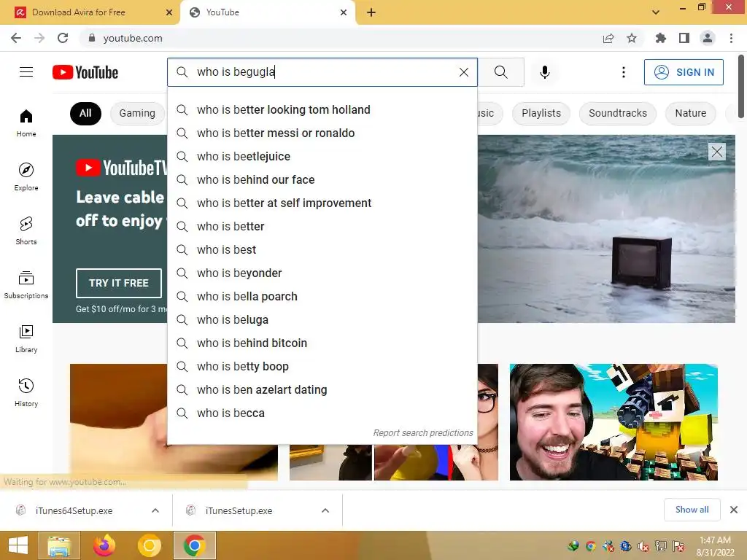Select the Gaming filter chip
This screenshot has width=747, height=560.
click(x=137, y=113)
